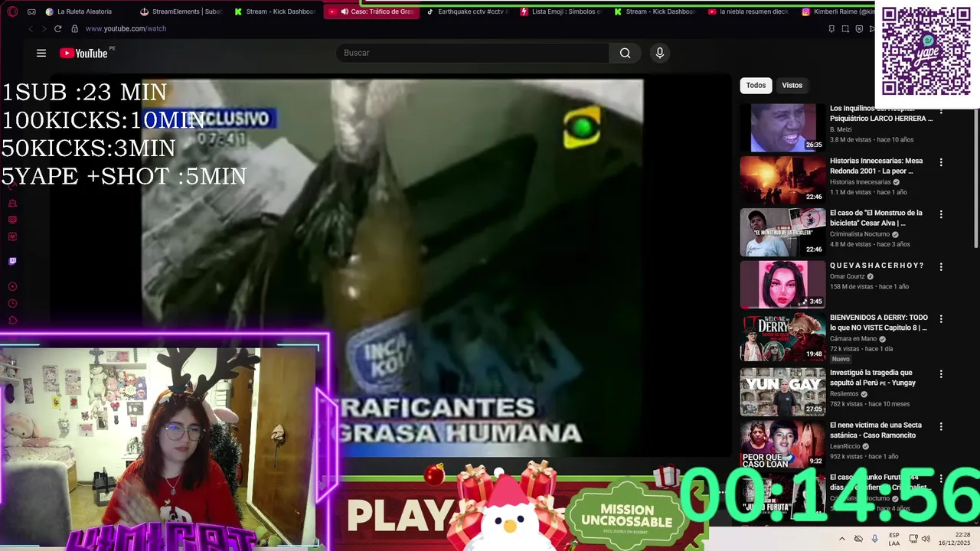Switch to StreamElements browser tab
Screen dimensions: 980x551
pos(181,11)
